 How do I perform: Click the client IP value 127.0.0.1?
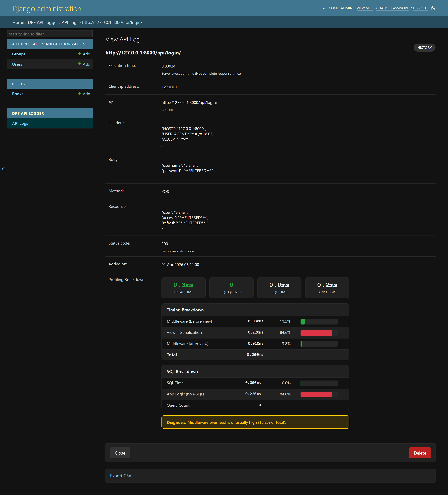pyautogui.click(x=169, y=87)
